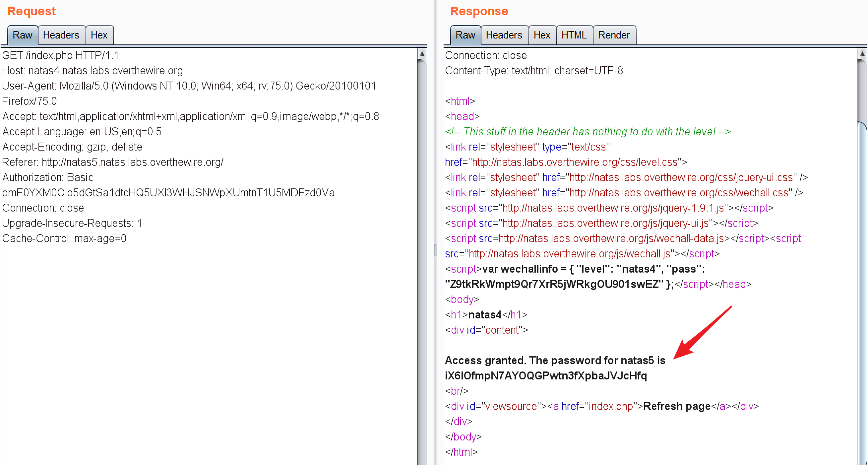Click the Referer header with natas5 URL

pos(112,162)
